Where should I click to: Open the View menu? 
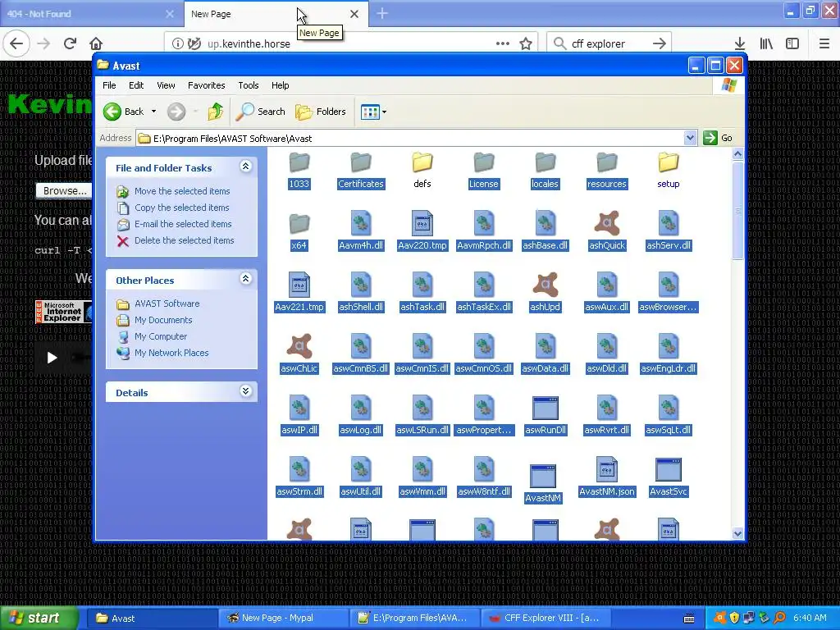[x=166, y=85]
